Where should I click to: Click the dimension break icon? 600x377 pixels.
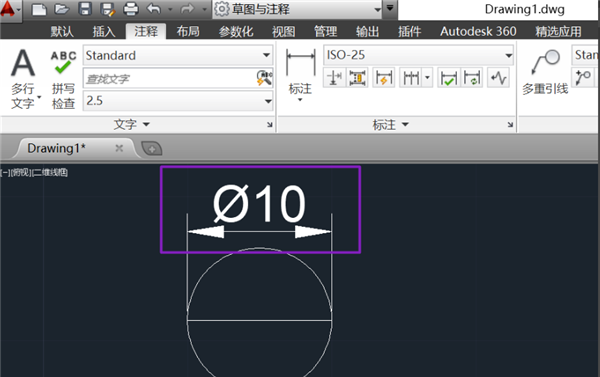(334, 78)
